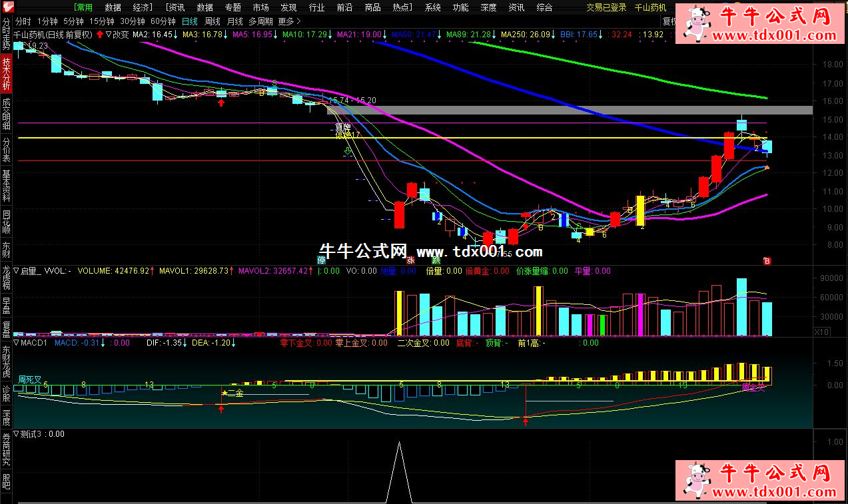The image size is (848, 504).
Task: Select the 日线 period tab
Action: tap(190, 21)
